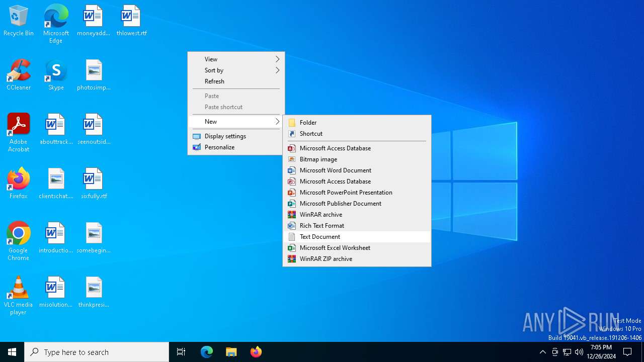Create a new WinRAR ZIP archive
The width and height of the screenshot is (644, 362).
357,259
